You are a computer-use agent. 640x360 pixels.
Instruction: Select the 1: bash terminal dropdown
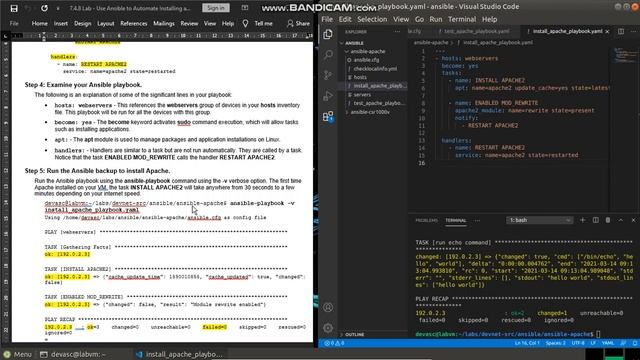point(539,220)
